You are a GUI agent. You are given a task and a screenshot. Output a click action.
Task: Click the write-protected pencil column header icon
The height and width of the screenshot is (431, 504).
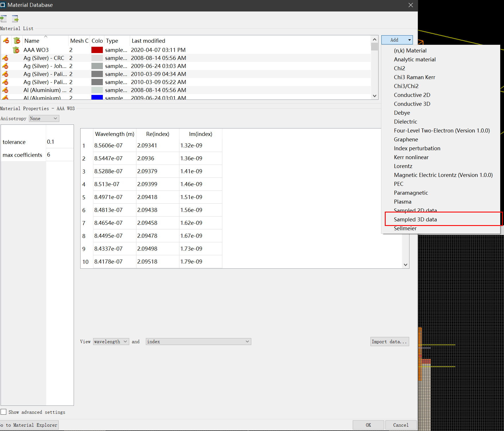pos(6,41)
